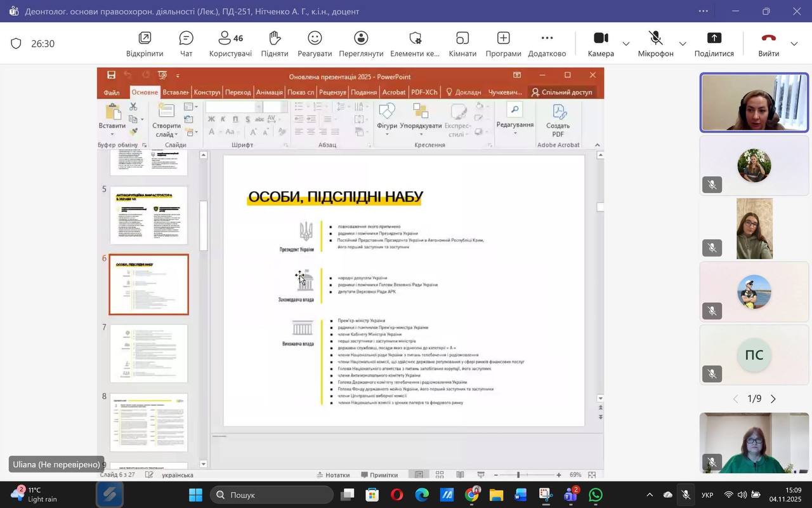This screenshot has height=508, width=812.
Task: Leave the meeting with Вийти
Action: point(768,44)
